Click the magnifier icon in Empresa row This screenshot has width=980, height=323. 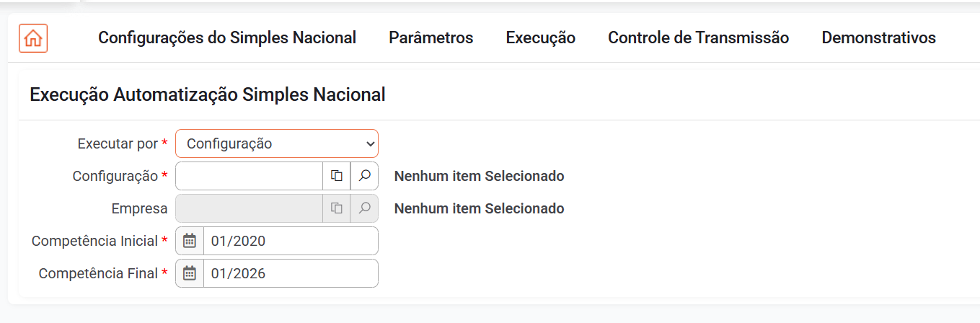pos(364,208)
